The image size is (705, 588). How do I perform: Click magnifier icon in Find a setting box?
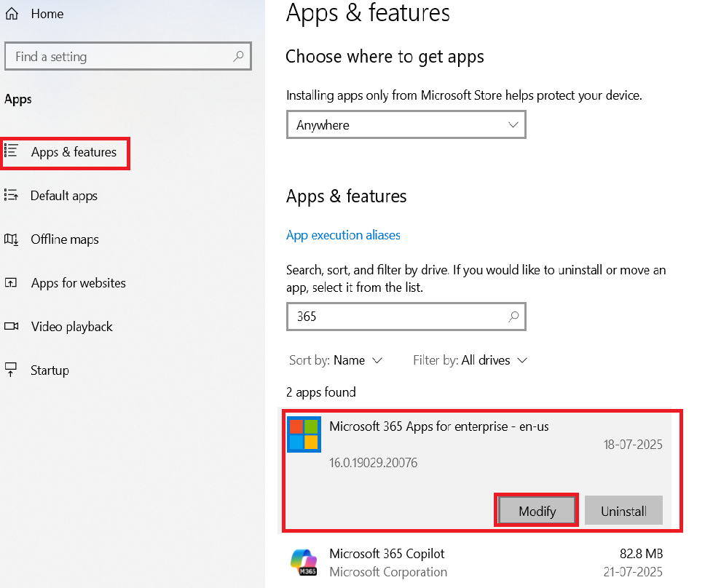tap(238, 56)
